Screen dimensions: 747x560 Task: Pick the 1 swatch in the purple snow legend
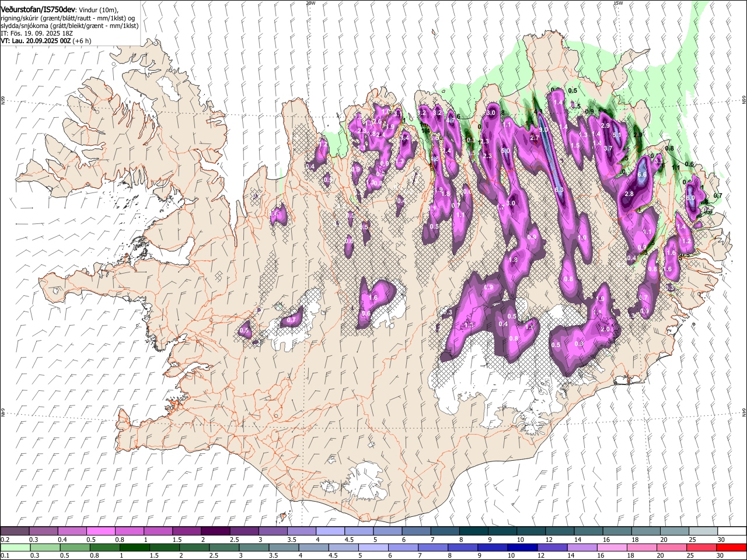pyautogui.click(x=158, y=531)
